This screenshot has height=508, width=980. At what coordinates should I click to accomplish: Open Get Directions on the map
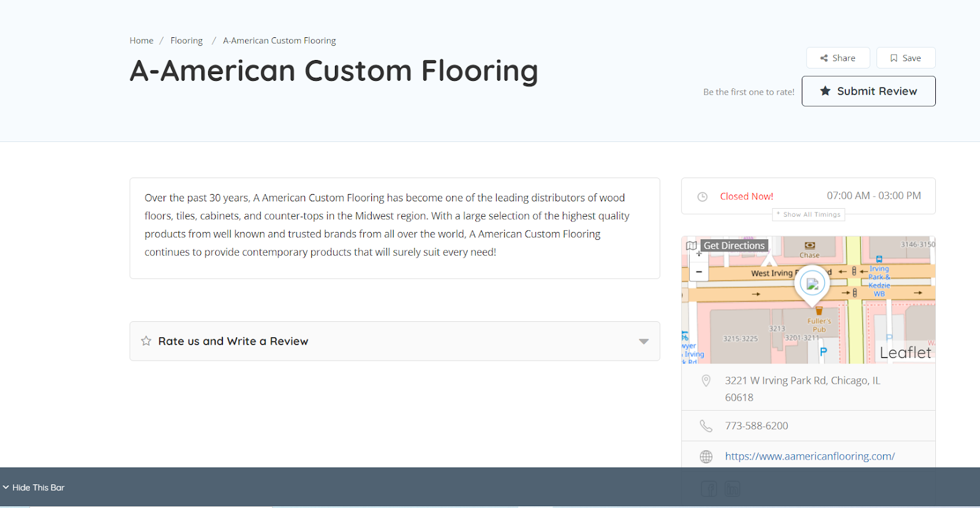[x=734, y=245]
